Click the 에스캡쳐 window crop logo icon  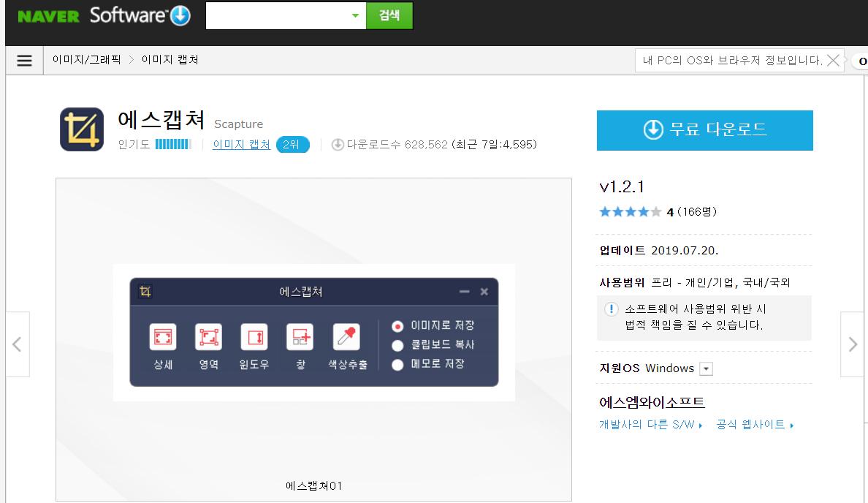tap(145, 292)
